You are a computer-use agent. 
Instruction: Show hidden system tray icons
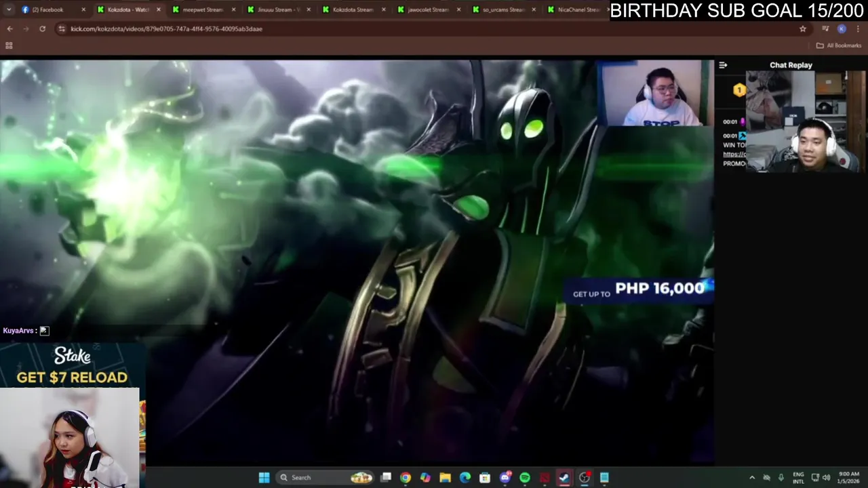[x=751, y=477]
